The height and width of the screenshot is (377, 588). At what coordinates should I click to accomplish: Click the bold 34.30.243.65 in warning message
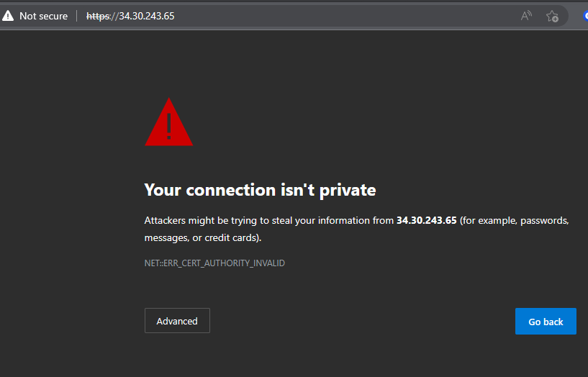coord(426,221)
